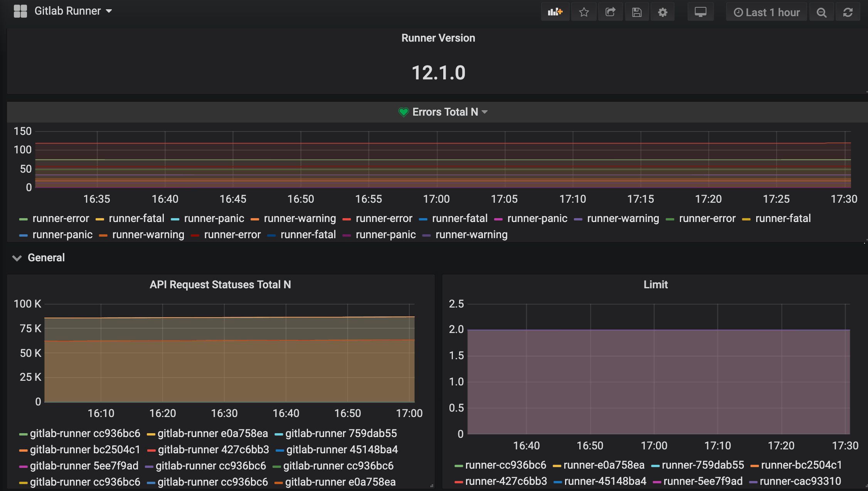This screenshot has width=868, height=491.
Task: Toggle runner-759dab55 series in Limit legend
Action: [703, 465]
